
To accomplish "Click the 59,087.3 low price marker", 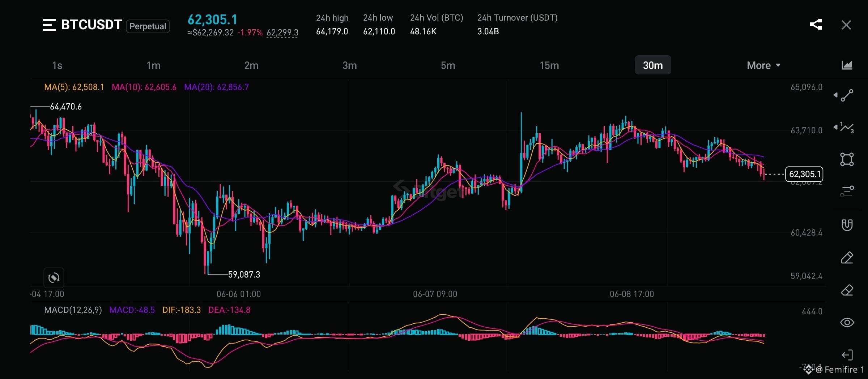I will click(x=244, y=275).
